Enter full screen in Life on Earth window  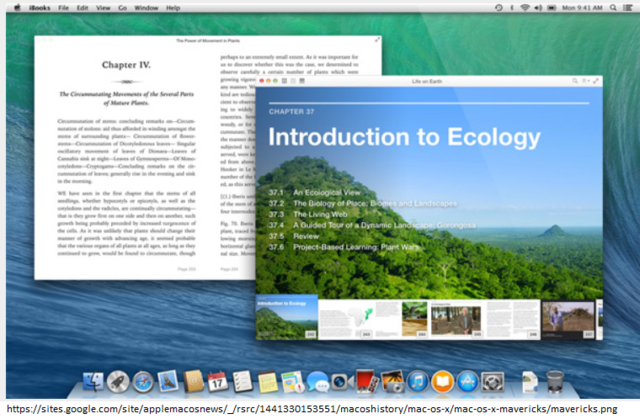click(x=596, y=81)
